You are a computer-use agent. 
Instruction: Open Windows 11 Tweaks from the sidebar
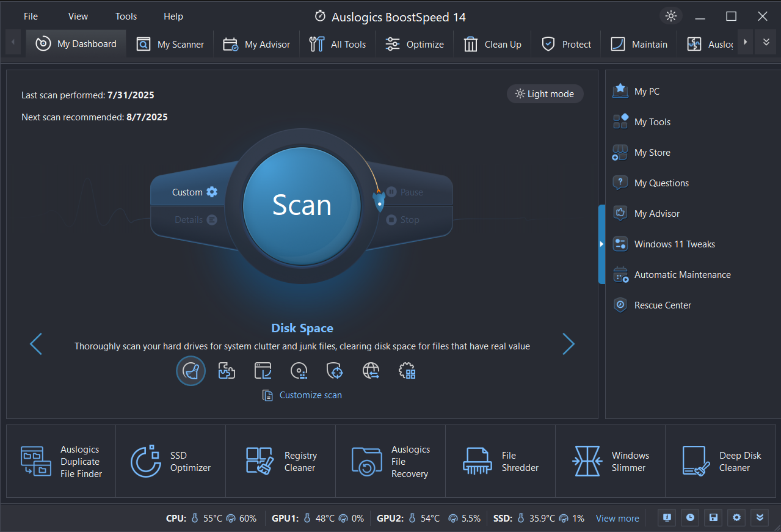click(x=674, y=244)
